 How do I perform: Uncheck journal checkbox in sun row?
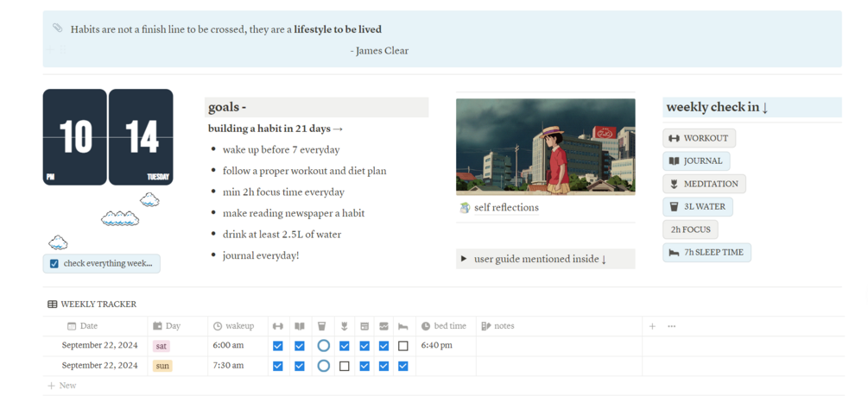pyautogui.click(x=300, y=366)
